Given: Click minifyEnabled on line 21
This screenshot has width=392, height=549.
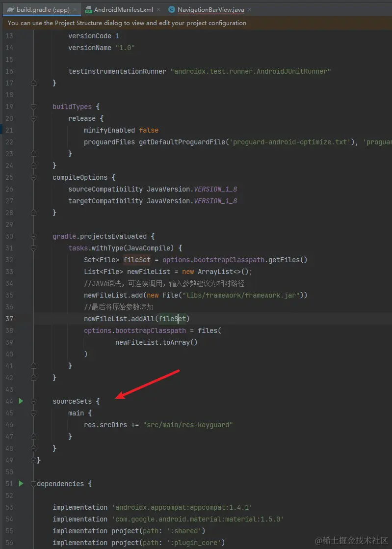Looking at the screenshot, I should pos(109,130).
